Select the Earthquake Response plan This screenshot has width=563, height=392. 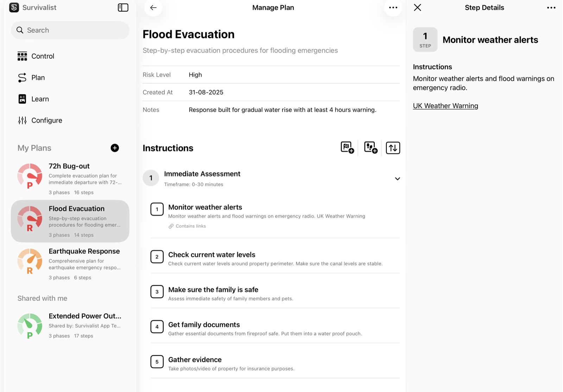tap(70, 264)
